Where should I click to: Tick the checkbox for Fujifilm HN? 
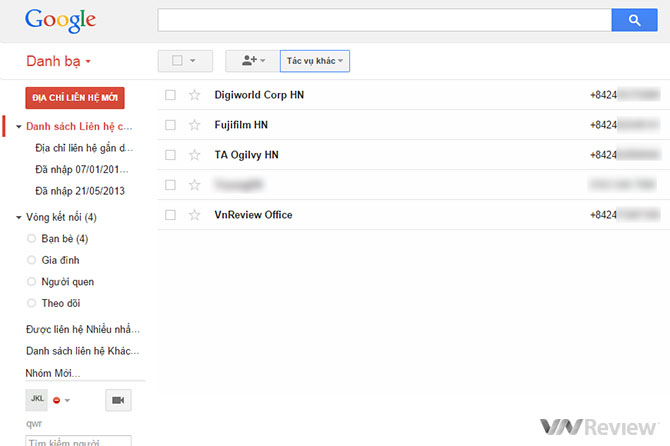tap(170, 125)
